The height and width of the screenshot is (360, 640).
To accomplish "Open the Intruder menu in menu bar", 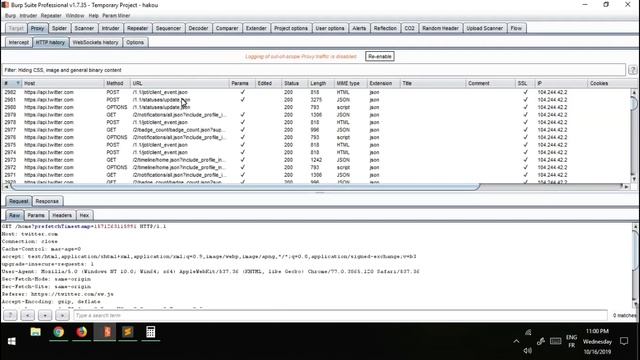I will [x=28, y=16].
